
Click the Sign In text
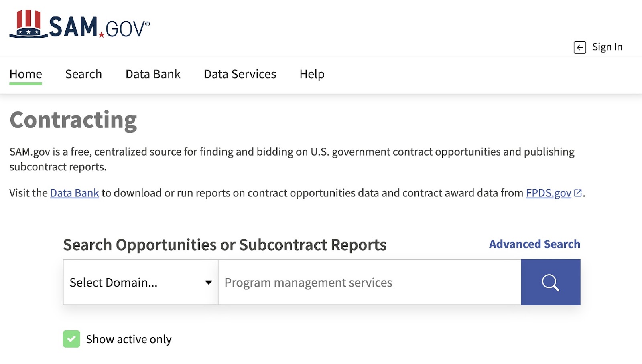tap(607, 47)
